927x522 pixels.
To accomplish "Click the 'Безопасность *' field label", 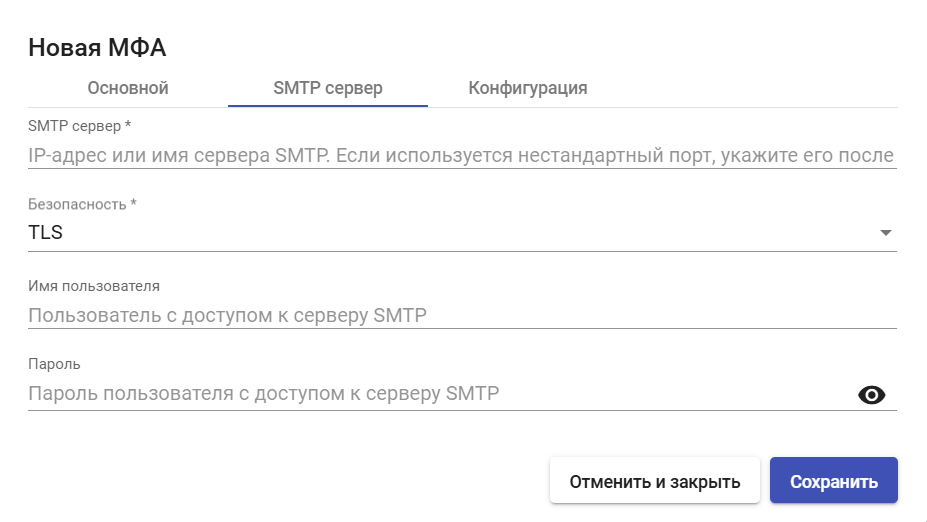I will (83, 205).
